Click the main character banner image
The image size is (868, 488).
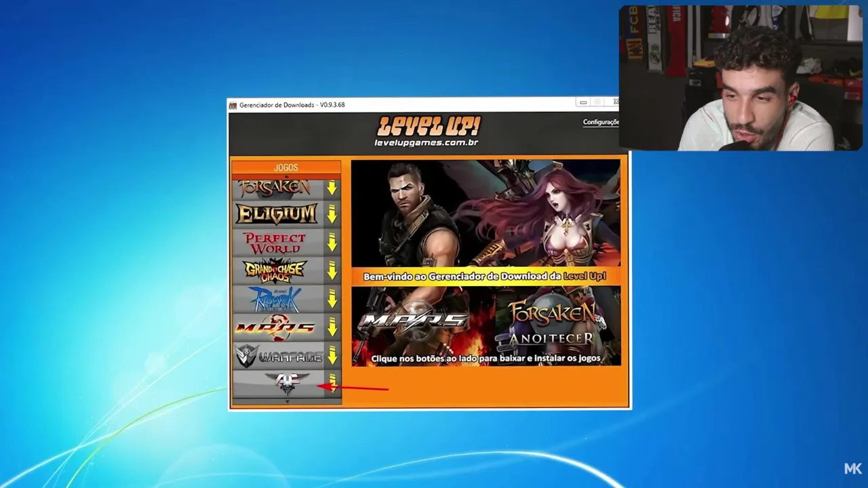[x=486, y=213]
